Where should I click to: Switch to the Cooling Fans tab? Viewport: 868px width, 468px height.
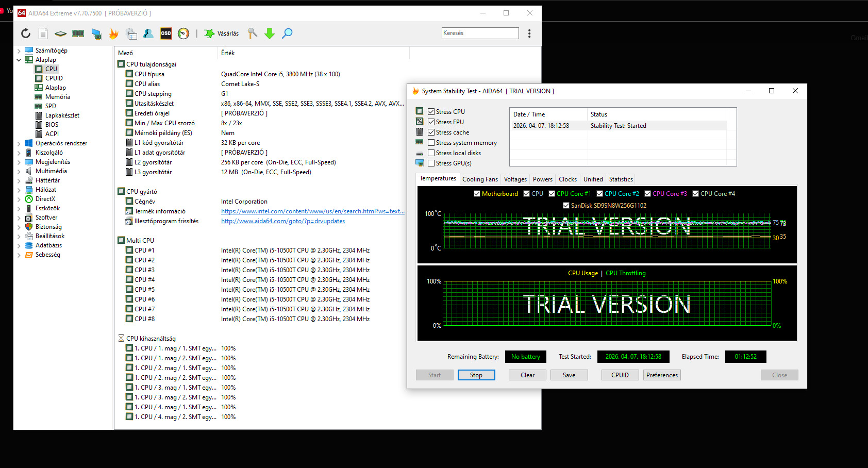(480, 179)
